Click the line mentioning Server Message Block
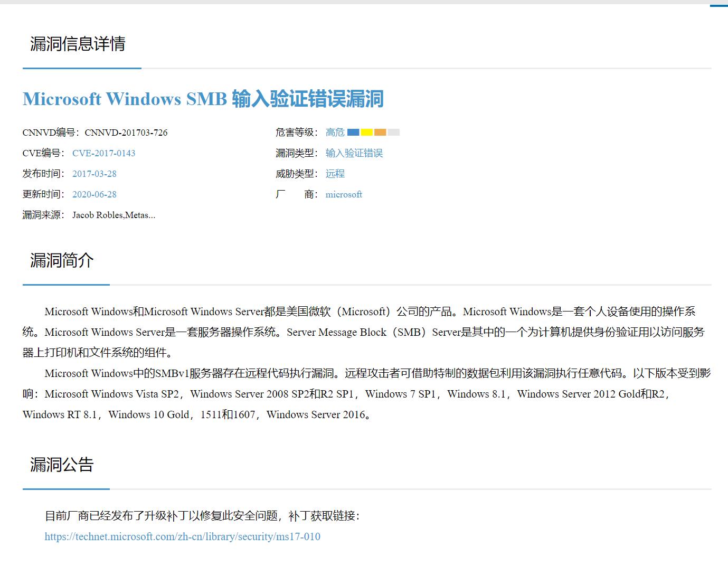 [364, 332]
